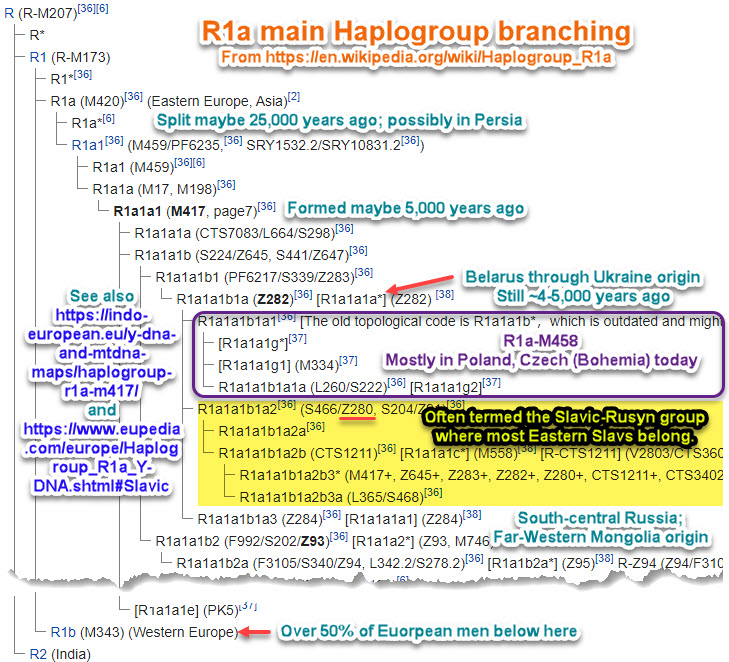The height and width of the screenshot is (662, 729).
Task: Select the R1a1a1b2 (F992/S202/Z93) branch
Action: [242, 540]
